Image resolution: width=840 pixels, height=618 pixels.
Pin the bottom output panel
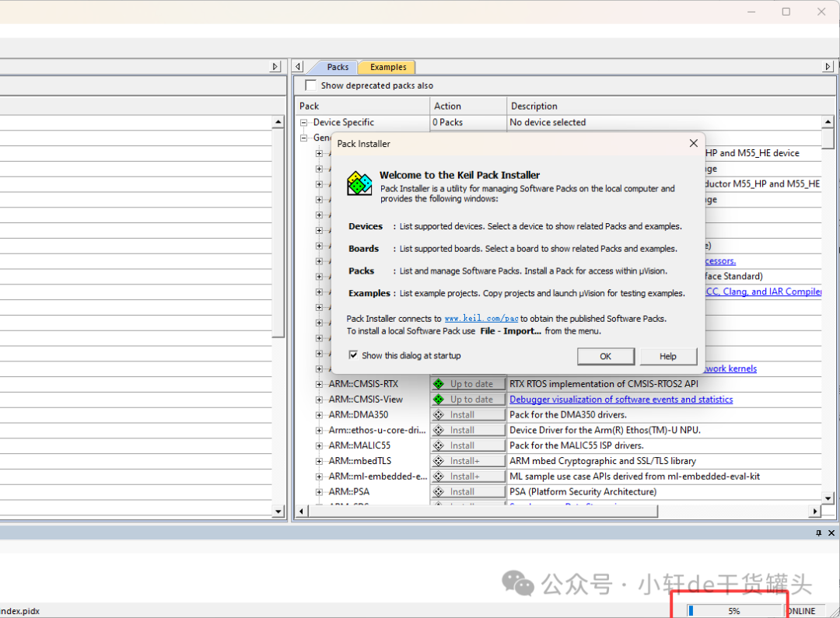point(817,532)
